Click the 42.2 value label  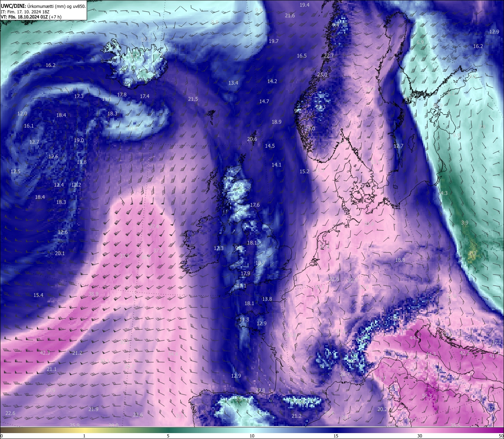pyautogui.click(x=465, y=353)
